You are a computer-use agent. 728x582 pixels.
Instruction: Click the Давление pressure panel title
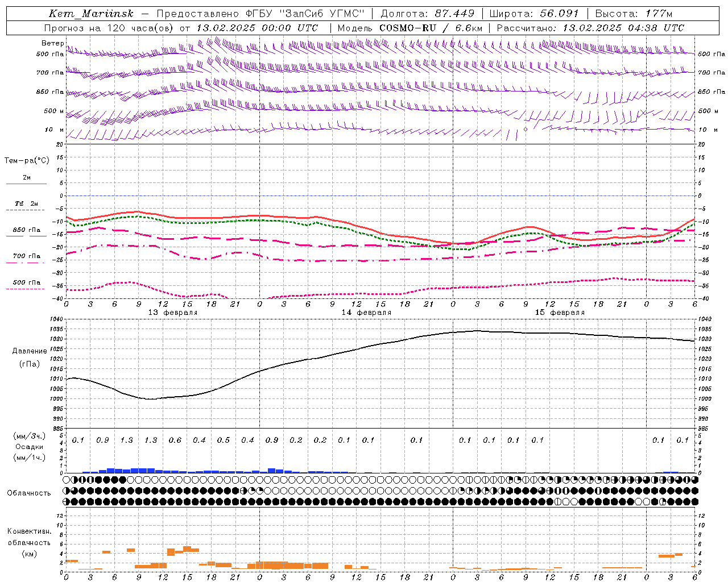pos(30,351)
